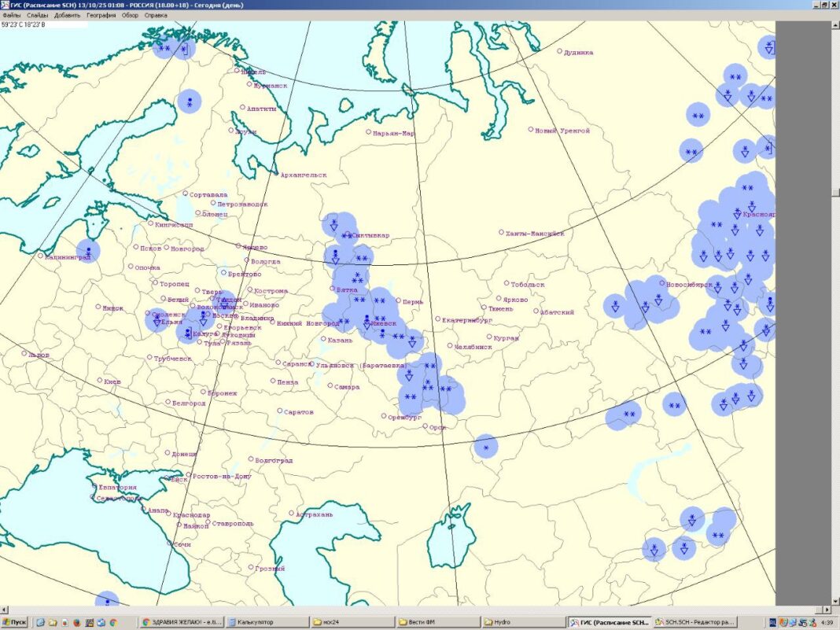The image size is (840, 630).
Task: Switch to SCH.SCH редактор taskbar window
Action: pyautogui.click(x=693, y=622)
